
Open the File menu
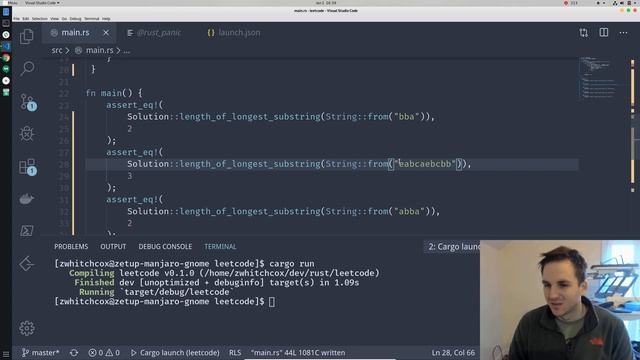click(x=16, y=19)
